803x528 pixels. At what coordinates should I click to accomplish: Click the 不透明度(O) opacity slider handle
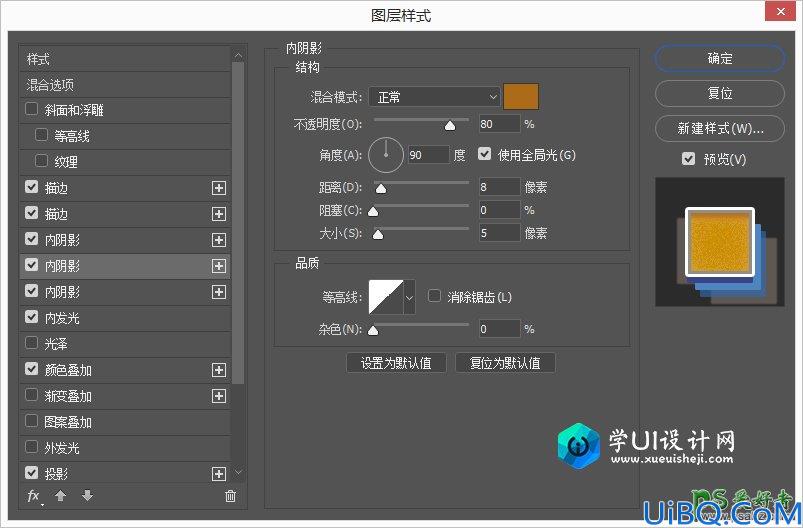pos(450,125)
